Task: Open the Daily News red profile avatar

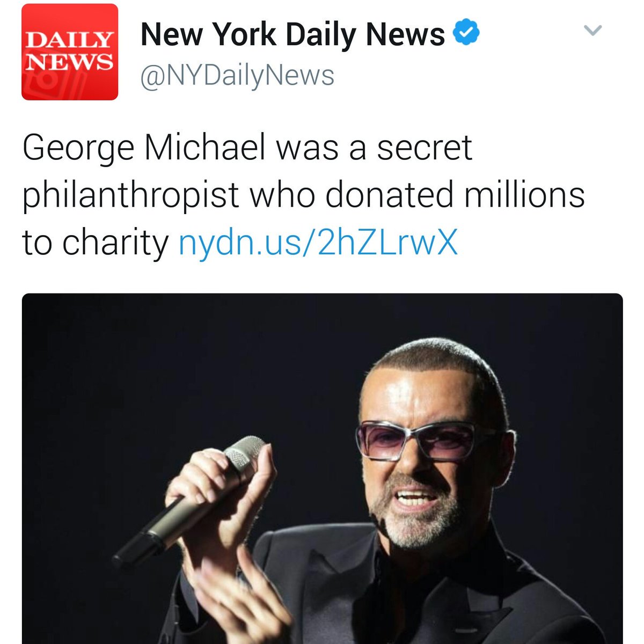Action: pos(70,52)
